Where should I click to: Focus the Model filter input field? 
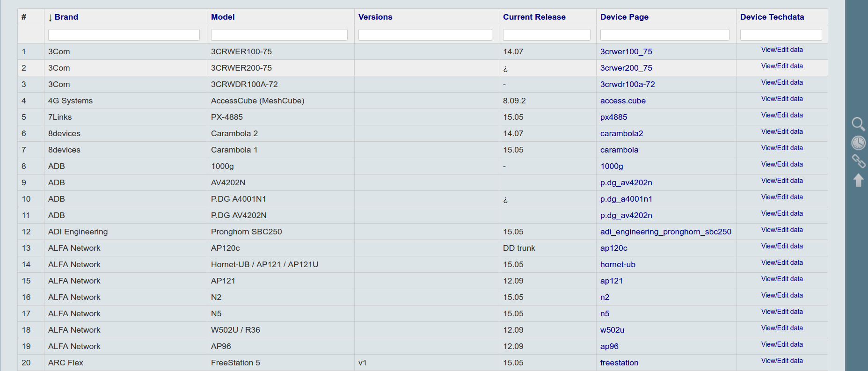(x=279, y=35)
